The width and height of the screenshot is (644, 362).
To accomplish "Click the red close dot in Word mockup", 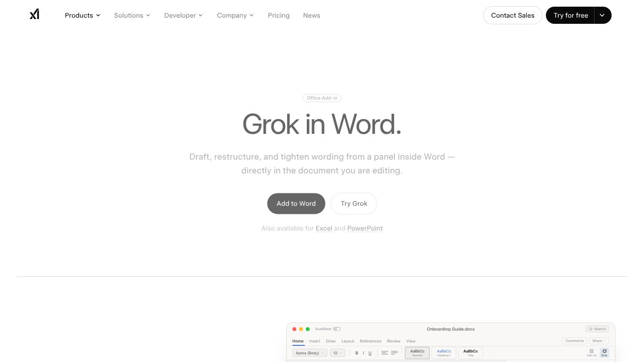I will point(294,329).
